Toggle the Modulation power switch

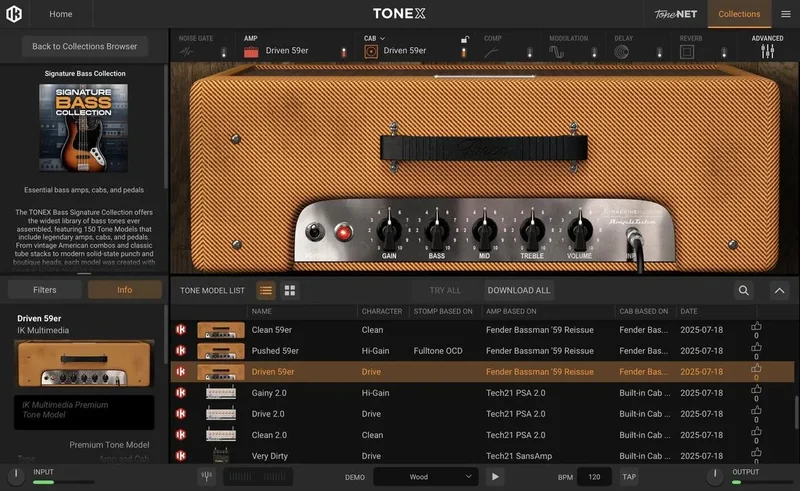pos(594,52)
